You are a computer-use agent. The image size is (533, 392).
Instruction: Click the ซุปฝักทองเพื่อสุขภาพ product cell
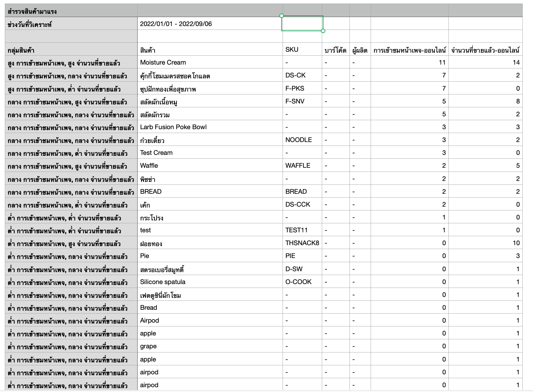click(x=210, y=88)
